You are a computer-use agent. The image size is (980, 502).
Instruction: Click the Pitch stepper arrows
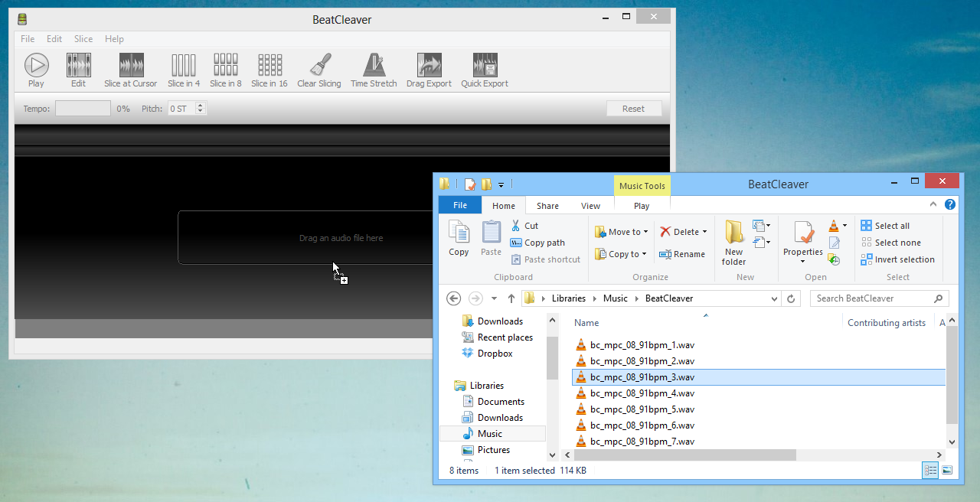click(201, 109)
